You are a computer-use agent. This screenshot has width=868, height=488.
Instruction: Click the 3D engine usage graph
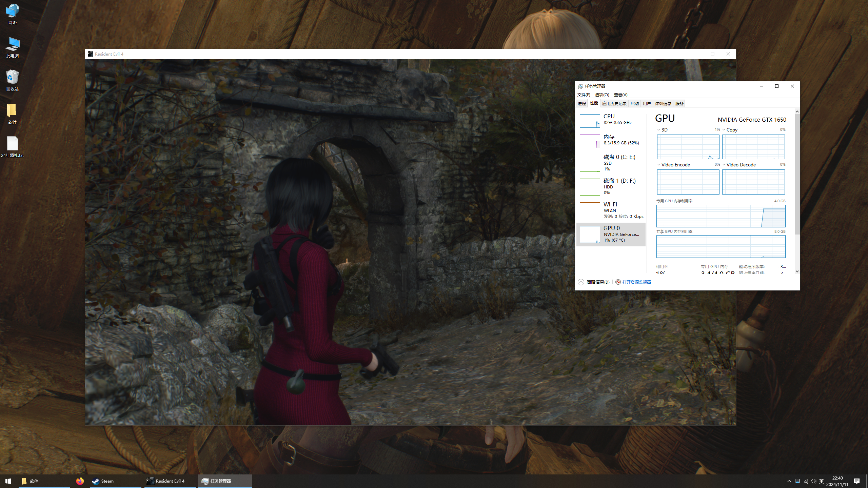[x=688, y=147]
